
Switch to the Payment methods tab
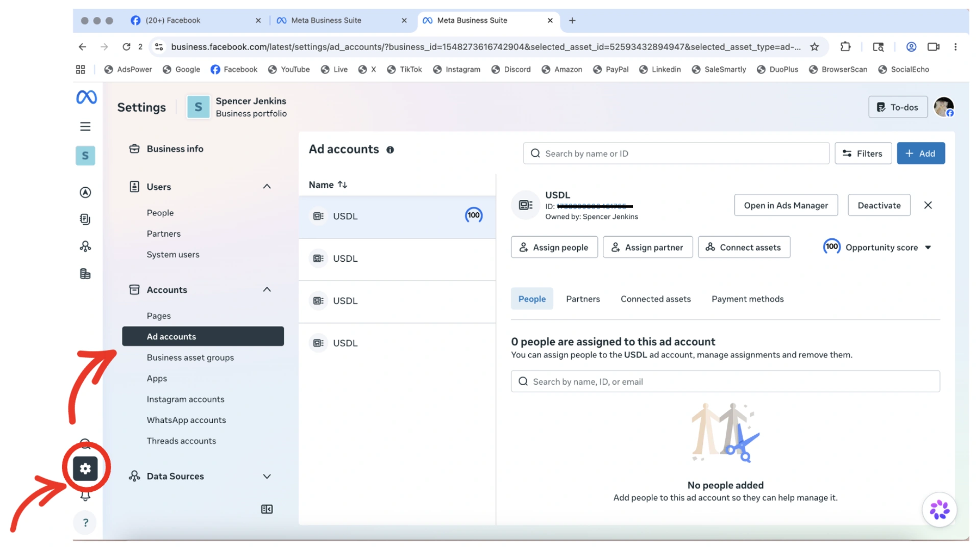[748, 299]
